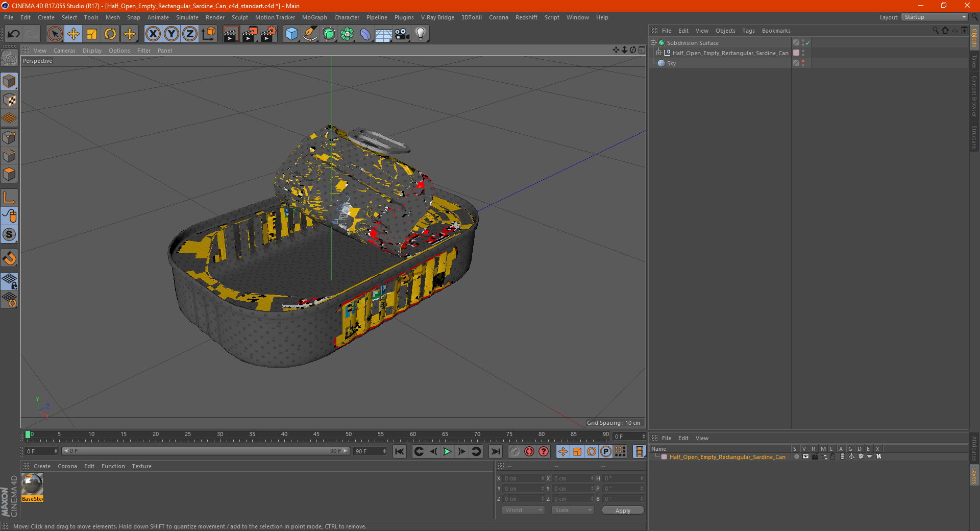Render active view clapperboard icon
Image resolution: width=980 pixels, height=531 pixels.
pyautogui.click(x=231, y=34)
